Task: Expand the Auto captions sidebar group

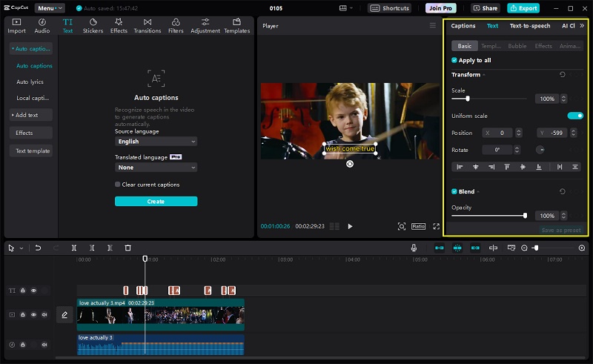Action: point(31,49)
